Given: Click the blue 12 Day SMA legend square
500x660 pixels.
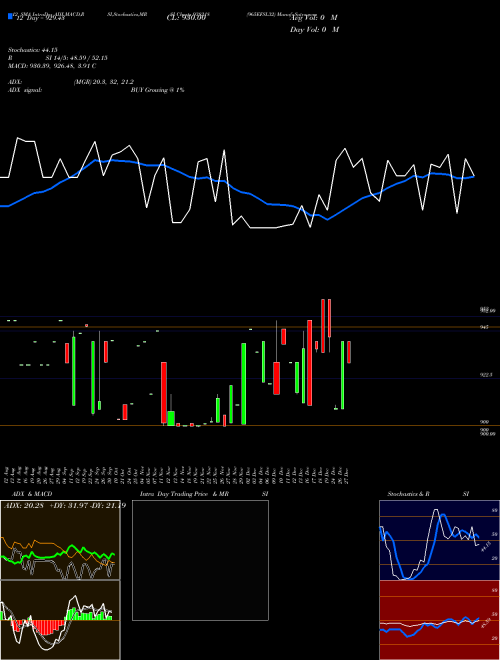Looking at the screenshot, I should [10, 17].
